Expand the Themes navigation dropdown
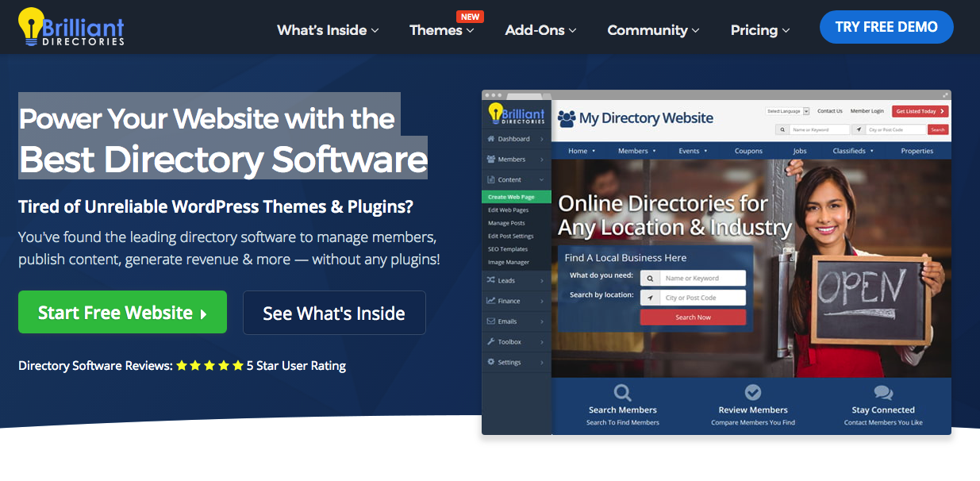Viewport: 980px width, 481px height. click(x=439, y=30)
